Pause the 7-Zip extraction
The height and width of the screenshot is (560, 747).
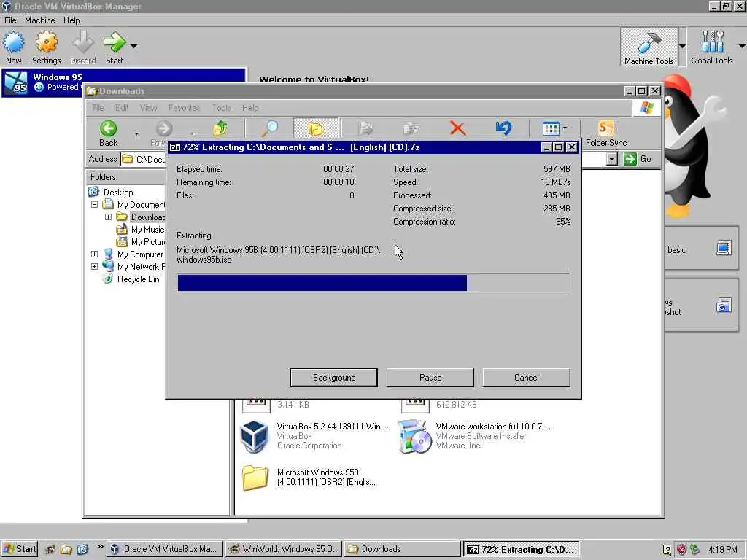click(430, 378)
